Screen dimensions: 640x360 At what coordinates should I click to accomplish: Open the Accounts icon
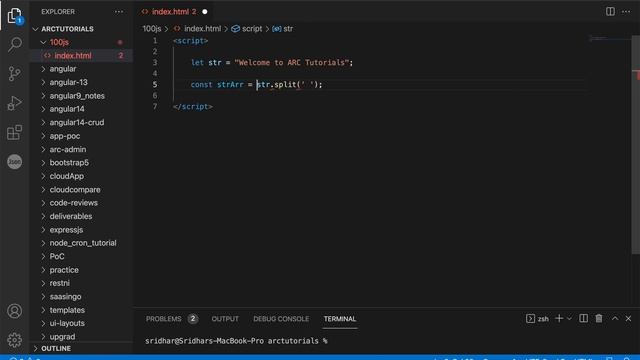click(x=15, y=311)
